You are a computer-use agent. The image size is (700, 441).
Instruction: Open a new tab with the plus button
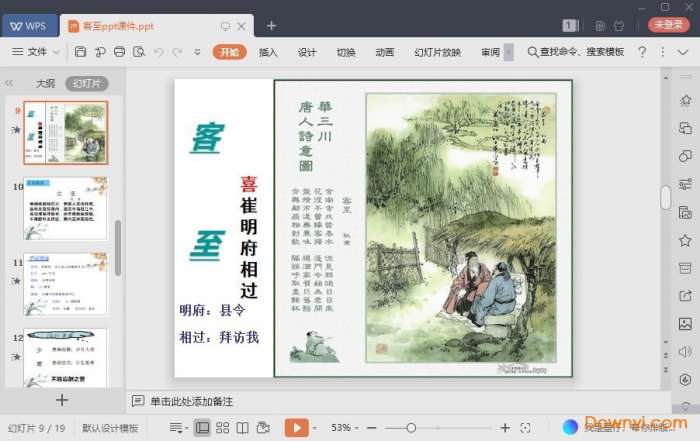tap(271, 26)
